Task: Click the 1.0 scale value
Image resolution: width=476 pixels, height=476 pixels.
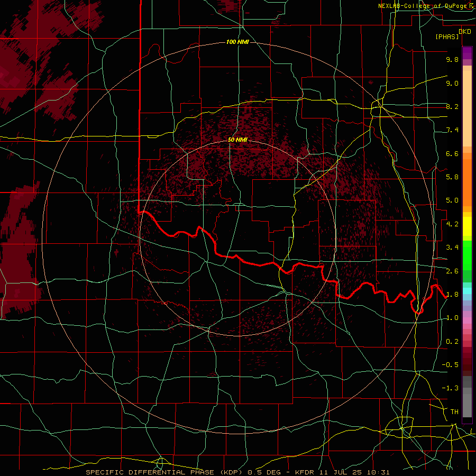Action: coord(452,318)
